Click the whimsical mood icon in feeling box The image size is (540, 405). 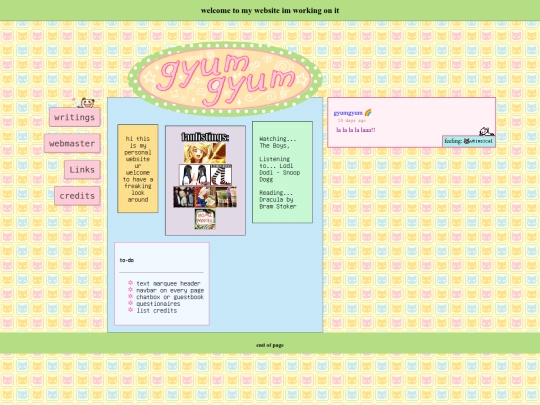[x=467, y=141]
